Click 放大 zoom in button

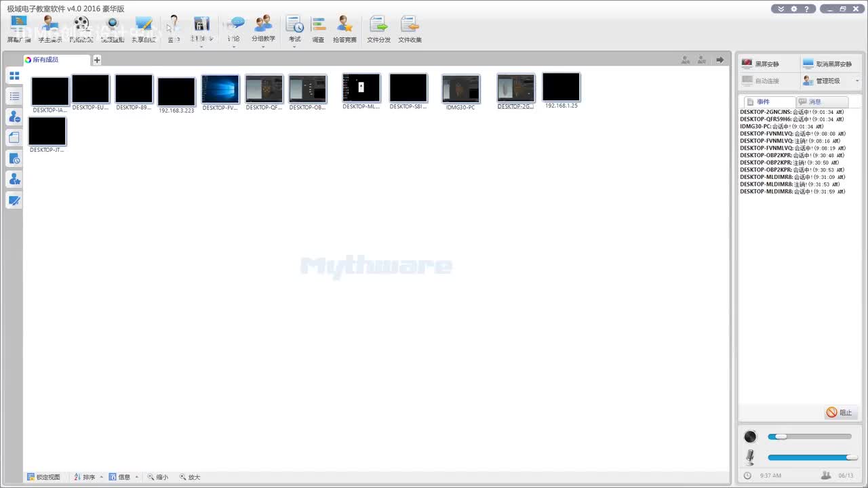(190, 477)
